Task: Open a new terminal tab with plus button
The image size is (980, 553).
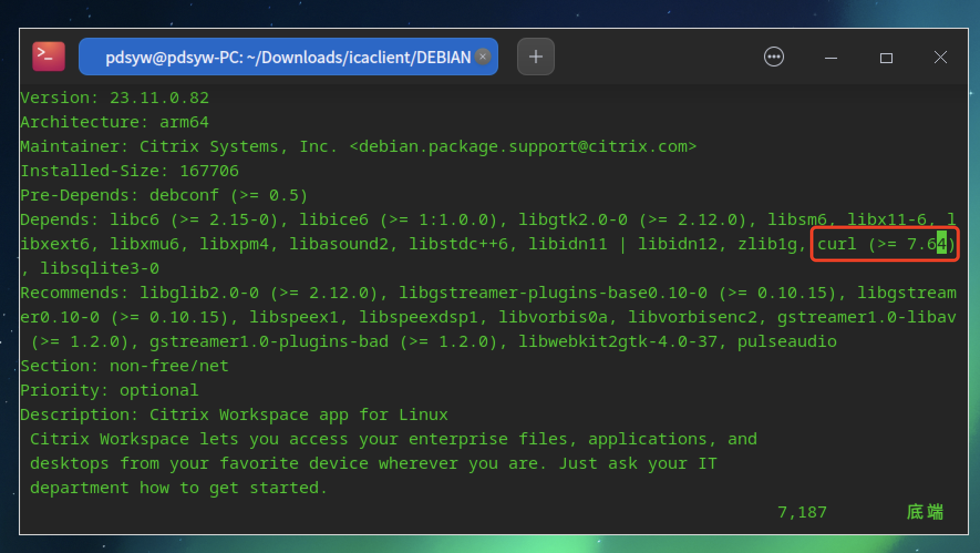Action: point(535,57)
